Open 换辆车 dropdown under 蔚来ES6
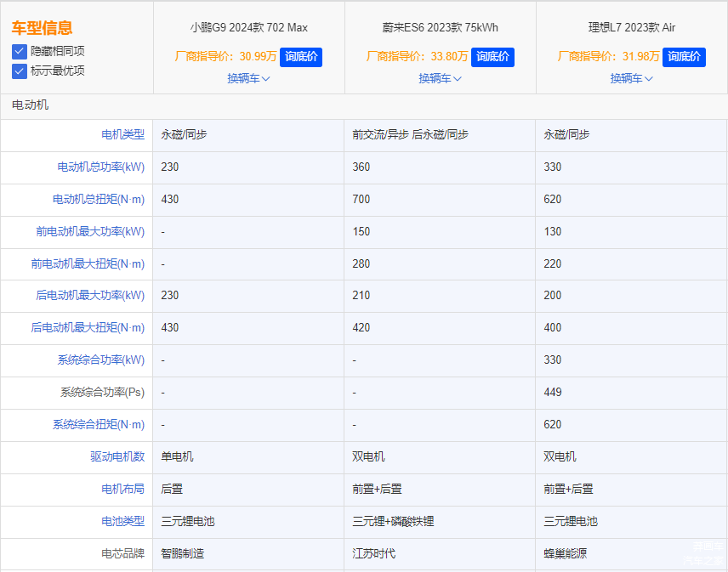The height and width of the screenshot is (572, 728). pos(440,78)
